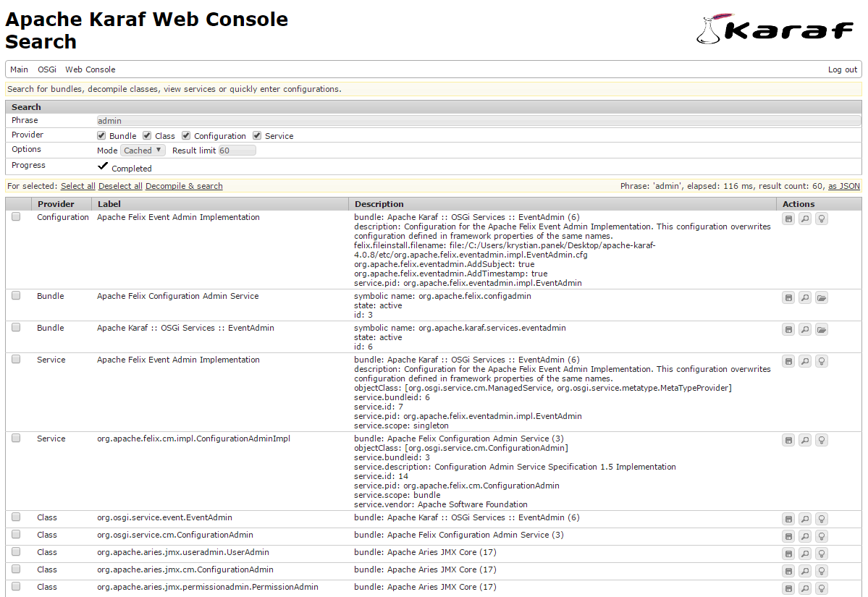Select checkbox for Service Event Admin Implementation row
Viewport: 868px width, 597px height.
tap(16, 359)
